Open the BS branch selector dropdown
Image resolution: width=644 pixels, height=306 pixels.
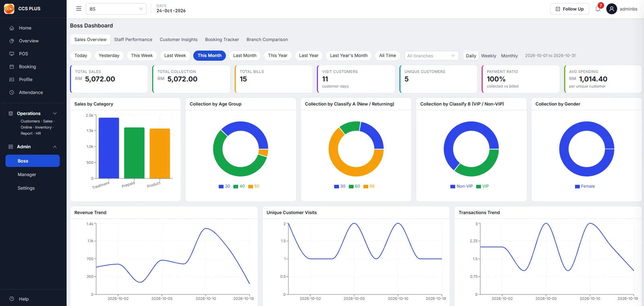(116, 9)
